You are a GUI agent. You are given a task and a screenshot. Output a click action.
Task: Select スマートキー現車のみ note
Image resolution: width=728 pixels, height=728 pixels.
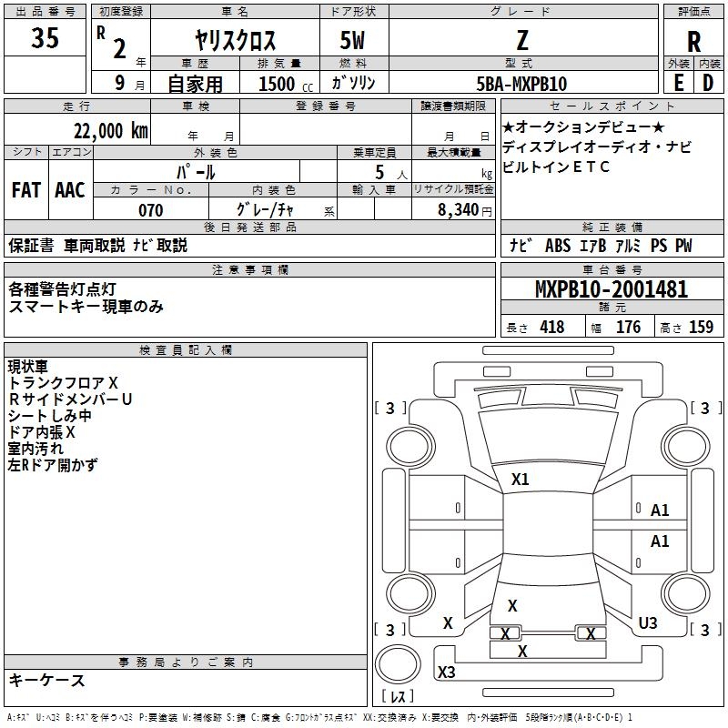[86, 307]
